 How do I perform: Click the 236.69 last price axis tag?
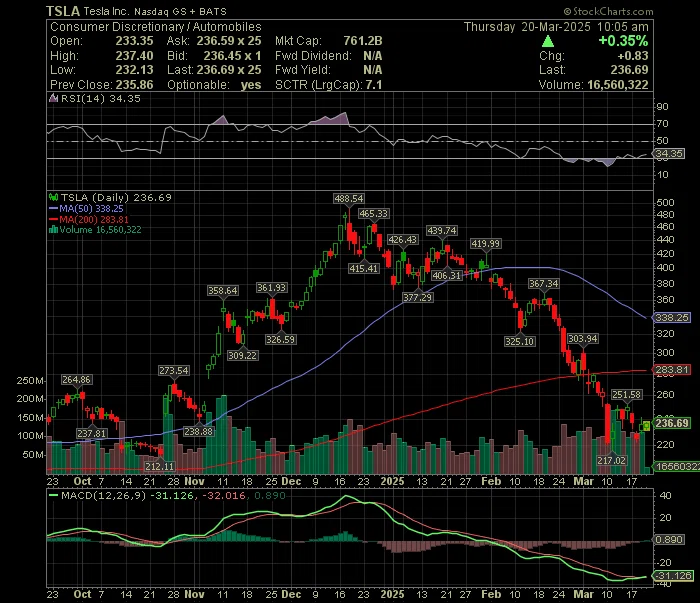[x=671, y=423]
